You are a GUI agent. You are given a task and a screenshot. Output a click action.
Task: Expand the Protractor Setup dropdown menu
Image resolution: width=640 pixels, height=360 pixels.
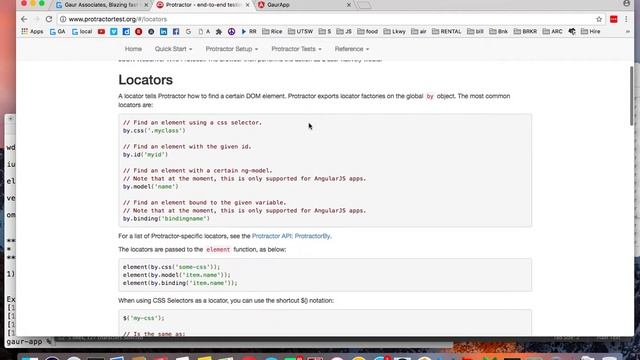coord(232,49)
